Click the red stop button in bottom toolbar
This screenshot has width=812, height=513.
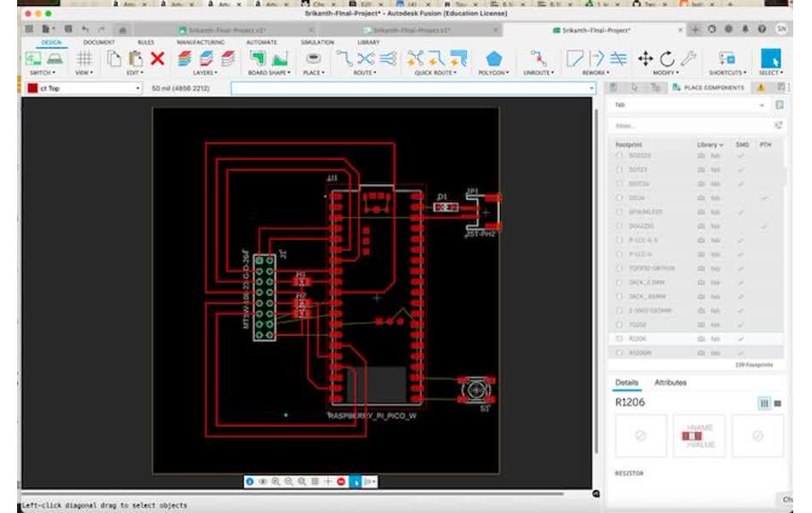click(x=341, y=482)
